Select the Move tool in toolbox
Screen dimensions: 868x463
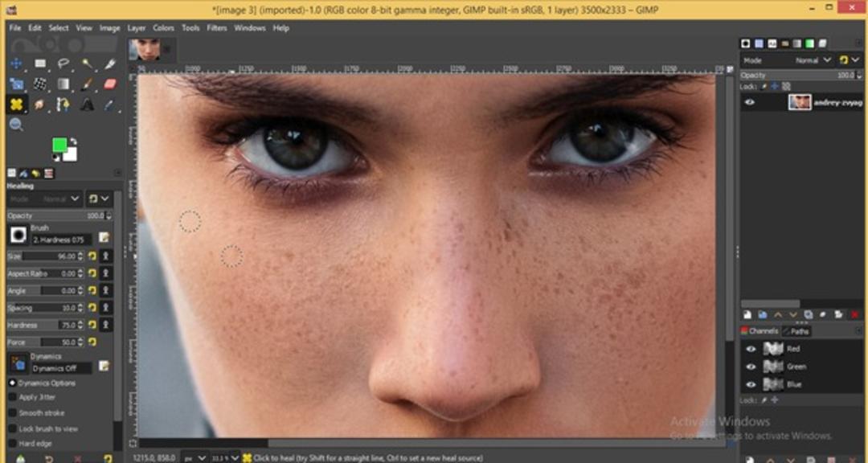tap(16, 64)
